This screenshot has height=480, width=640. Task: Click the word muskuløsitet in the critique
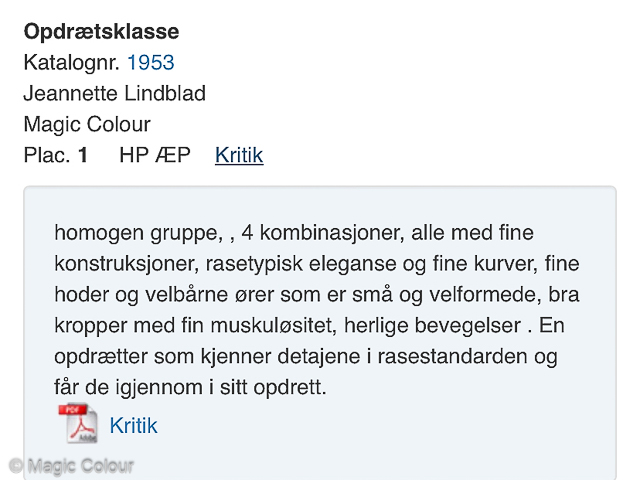[273, 326]
